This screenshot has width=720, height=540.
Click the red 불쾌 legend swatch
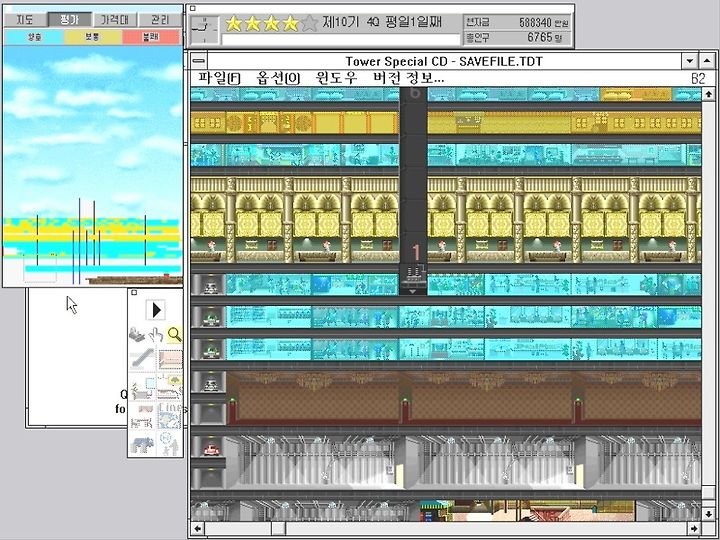152,37
